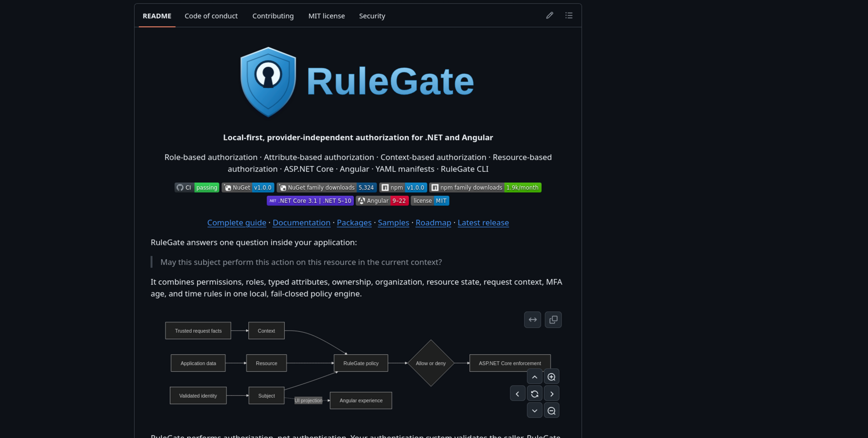The height and width of the screenshot is (438, 868).
Task: Zoom in on the diagram
Action: coord(551,377)
